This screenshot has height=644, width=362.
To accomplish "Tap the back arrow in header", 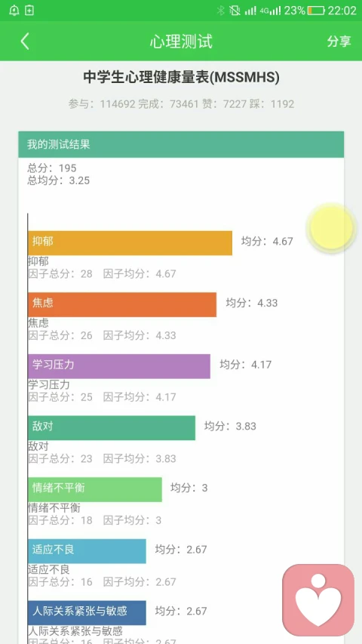I will click(x=25, y=42).
